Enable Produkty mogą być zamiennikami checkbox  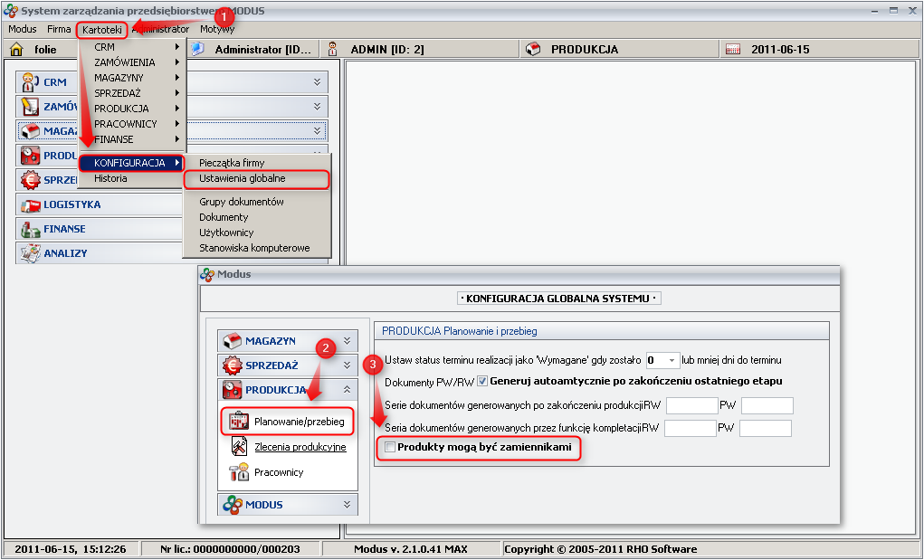(x=389, y=447)
